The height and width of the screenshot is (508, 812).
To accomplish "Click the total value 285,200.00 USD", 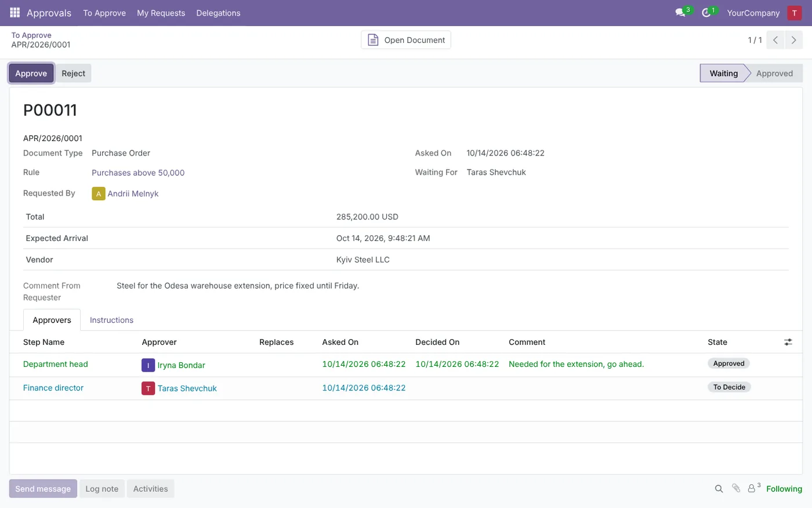I will tap(367, 217).
